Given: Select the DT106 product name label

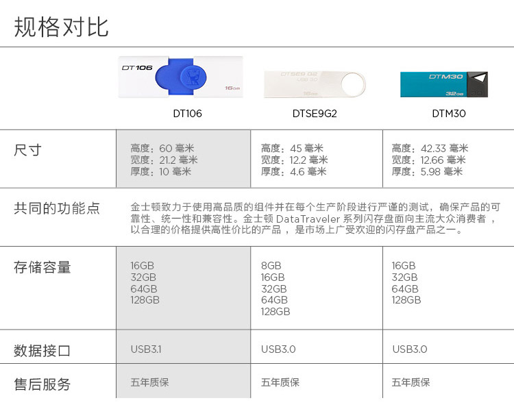Looking at the screenshot, I should [187, 114].
